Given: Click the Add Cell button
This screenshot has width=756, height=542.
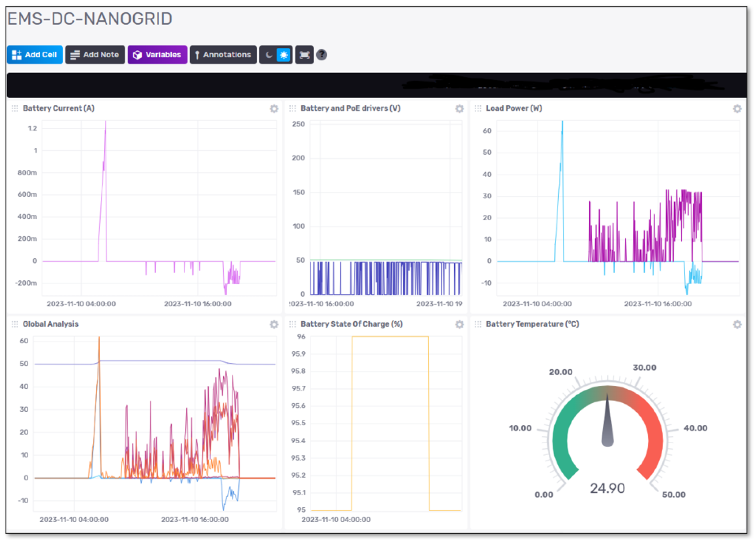Looking at the screenshot, I should [x=35, y=55].
